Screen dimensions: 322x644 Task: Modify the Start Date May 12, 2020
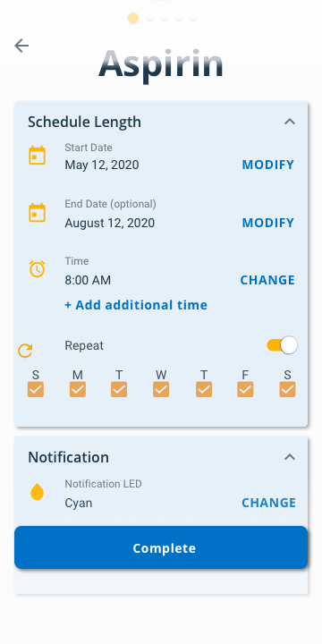pos(268,165)
